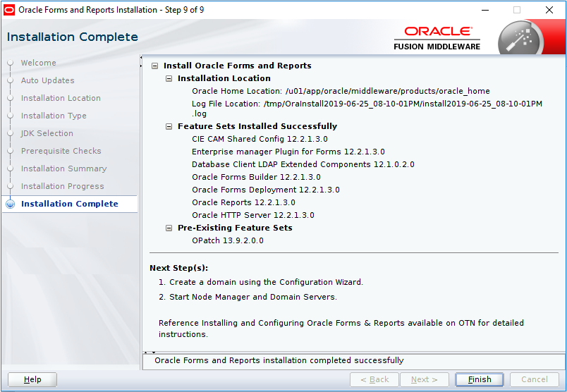Select the OPatch 13.9.2.0.0 entry

[227, 240]
